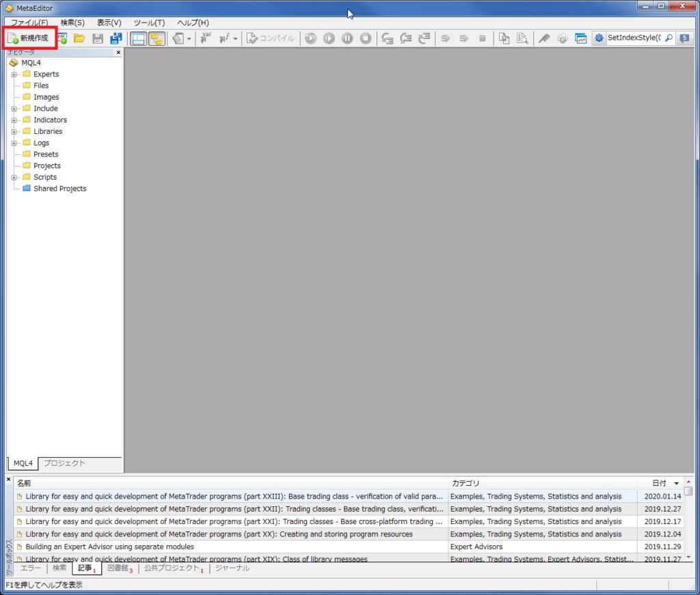This screenshot has height=595, width=700.
Task: Click the 名前 column header
Action: [x=230, y=483]
